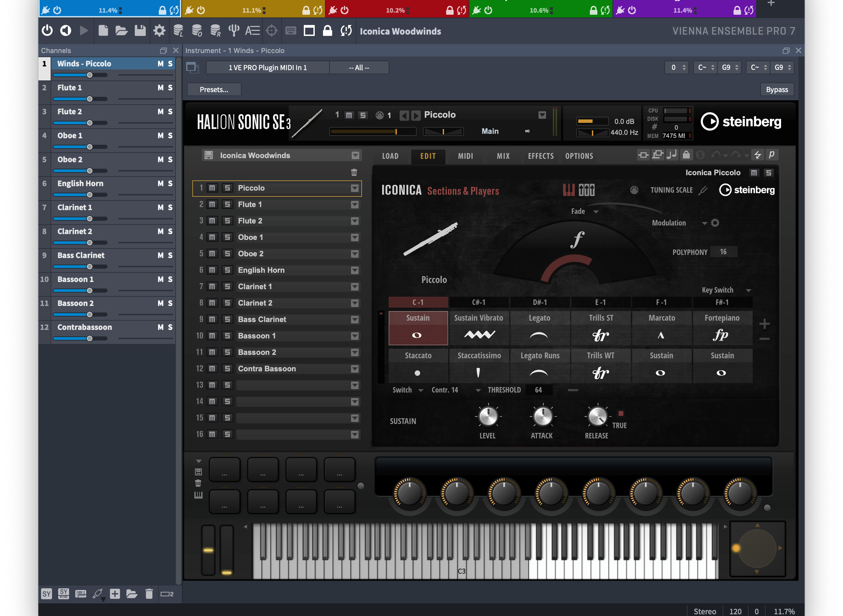Image resolution: width=843 pixels, height=616 pixels.
Task: Click the ATTACK knob
Action: (x=542, y=416)
